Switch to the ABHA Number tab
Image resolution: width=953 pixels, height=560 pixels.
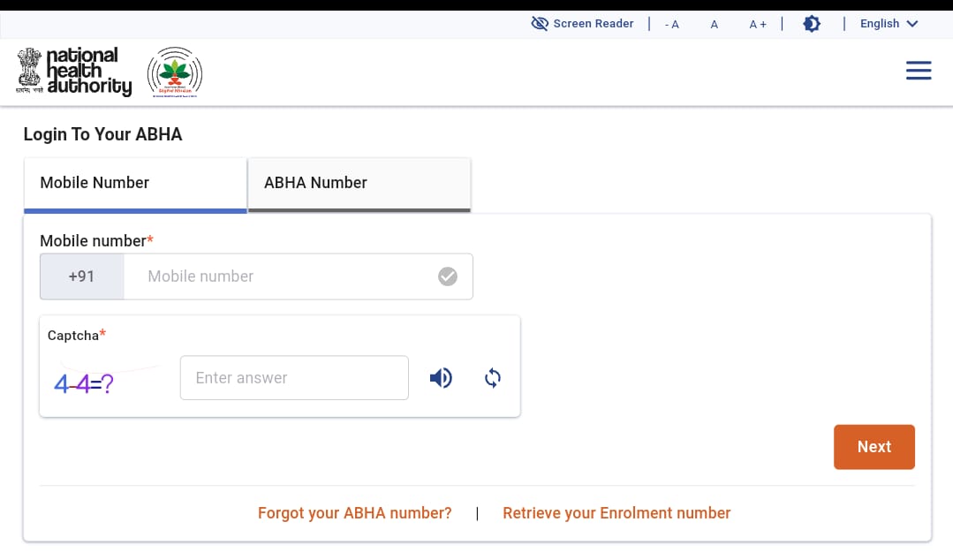click(359, 184)
